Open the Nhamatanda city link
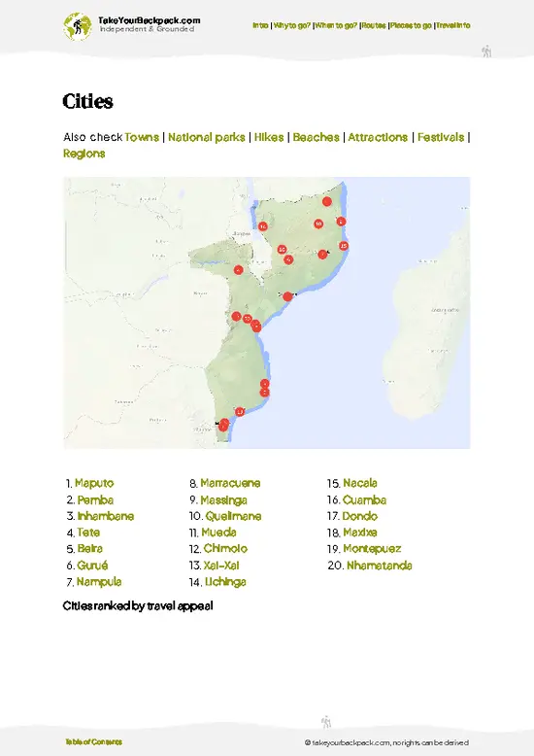Screen dimensions: 534x756 coord(380,566)
